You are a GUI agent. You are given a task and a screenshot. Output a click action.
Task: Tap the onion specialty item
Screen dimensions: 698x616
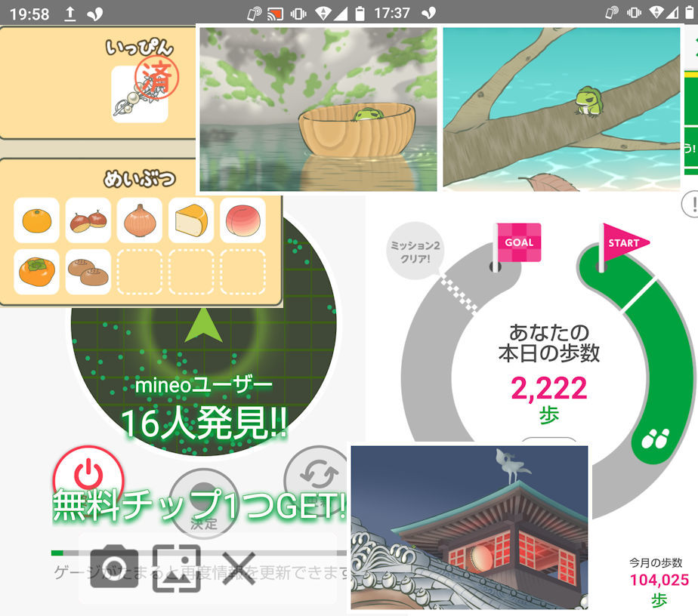[x=140, y=220]
